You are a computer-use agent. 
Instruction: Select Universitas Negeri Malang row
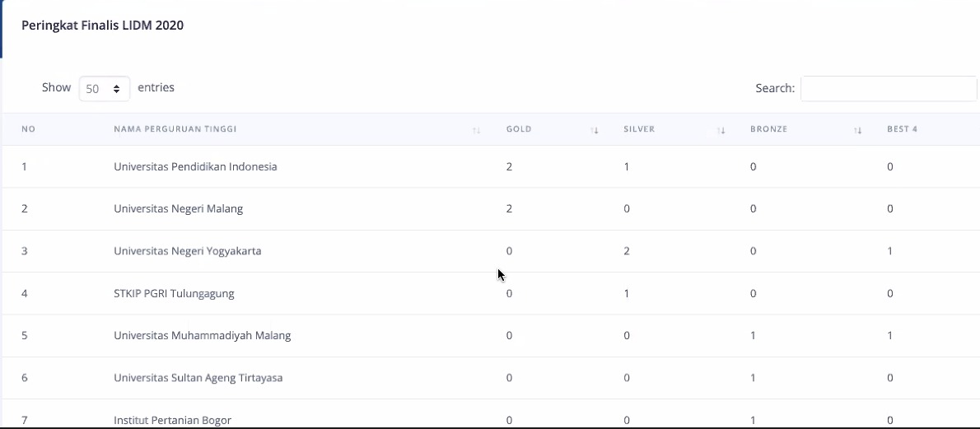[491, 209]
